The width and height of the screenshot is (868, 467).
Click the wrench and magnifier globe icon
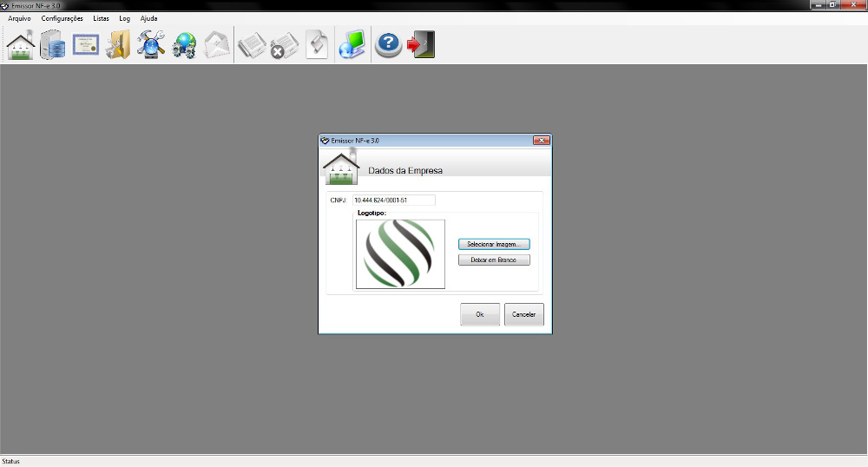(x=150, y=44)
